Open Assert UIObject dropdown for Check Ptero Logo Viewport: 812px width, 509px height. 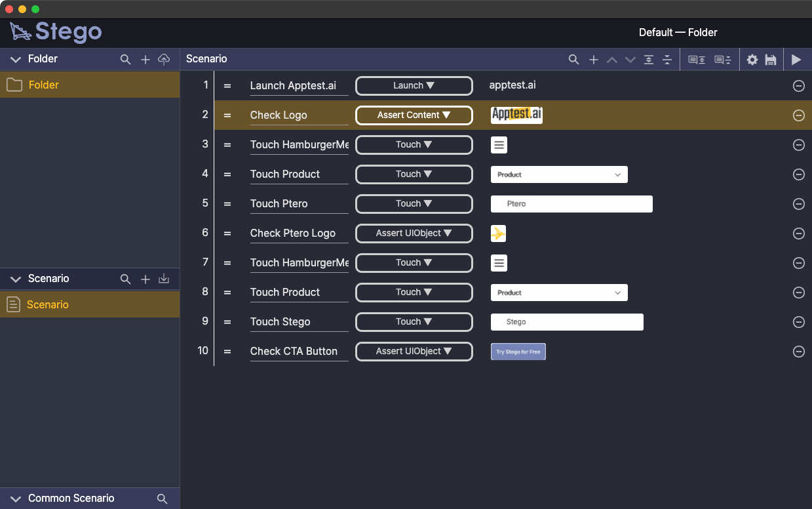pyautogui.click(x=414, y=234)
